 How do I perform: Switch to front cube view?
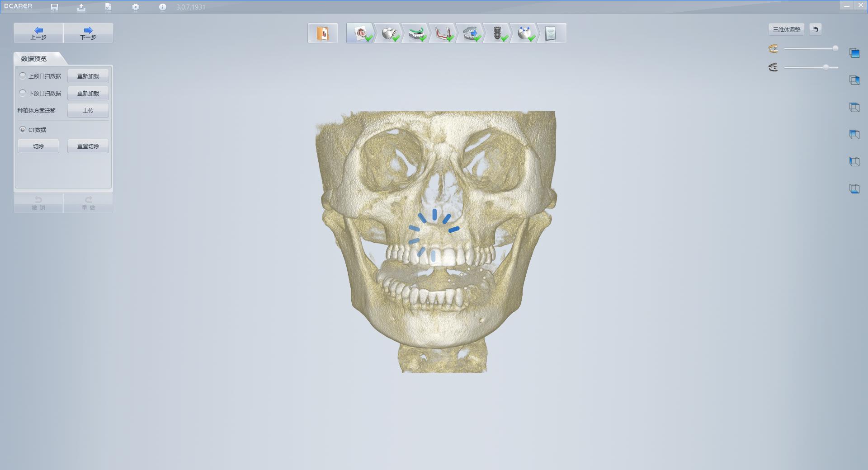pyautogui.click(x=854, y=53)
